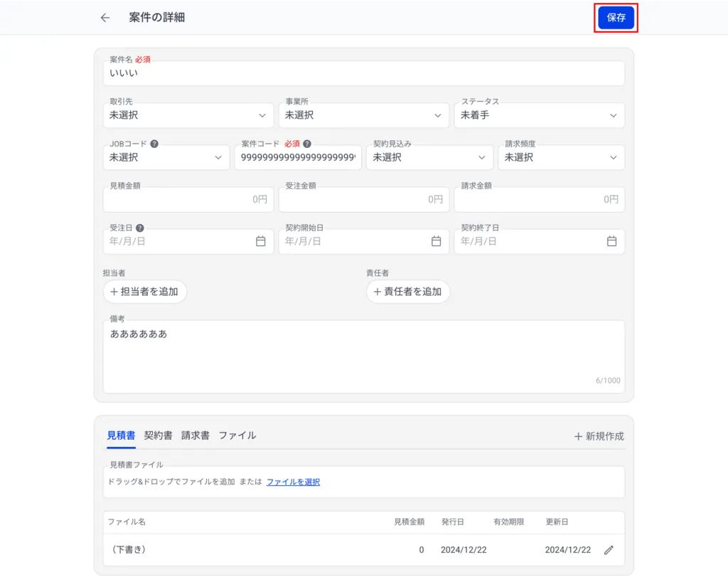This screenshot has height=587, width=728.
Task: Open the 事業所 dropdown
Action: click(363, 115)
